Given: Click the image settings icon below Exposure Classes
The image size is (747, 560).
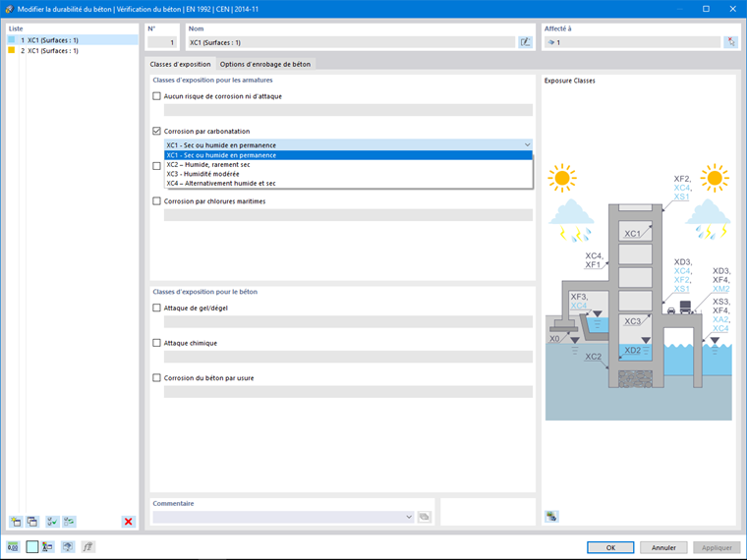Looking at the screenshot, I should pyautogui.click(x=551, y=516).
